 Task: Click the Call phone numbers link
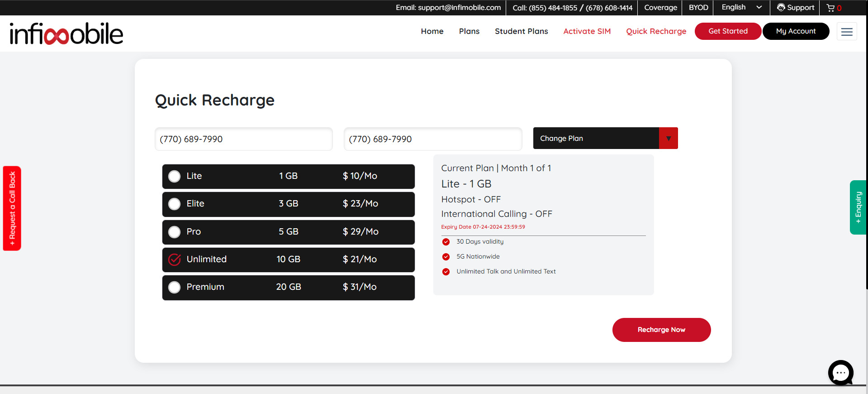click(572, 8)
